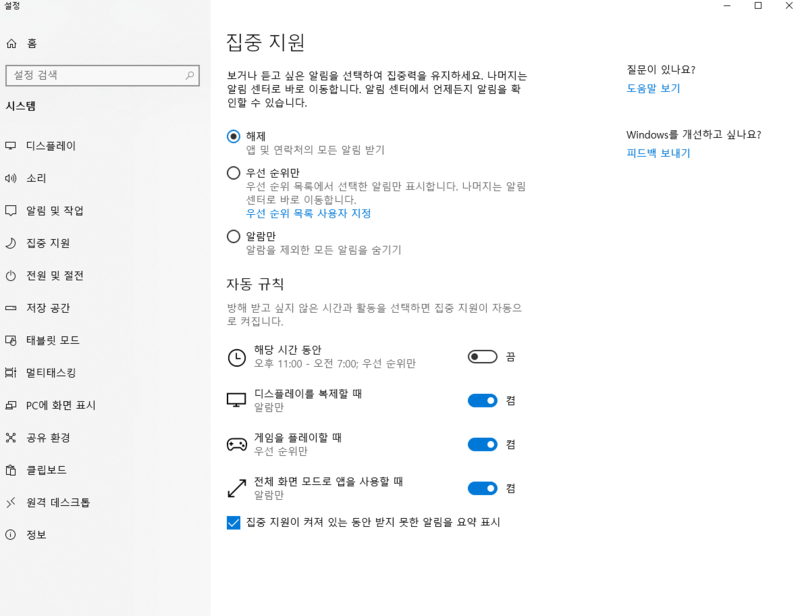The height and width of the screenshot is (616, 800).
Task: Turn off the 디스플레이를 복제할 때 toggle
Action: coord(482,401)
